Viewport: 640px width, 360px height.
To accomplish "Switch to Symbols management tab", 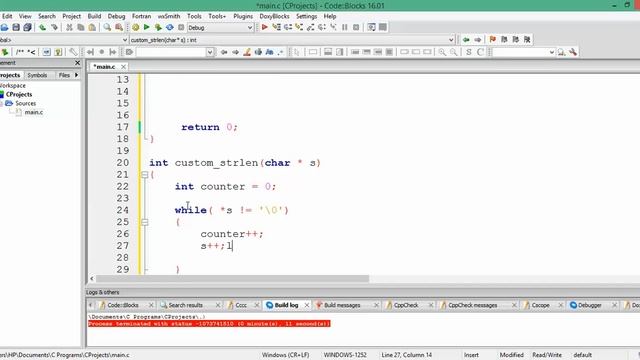I will pyautogui.click(x=37, y=75).
